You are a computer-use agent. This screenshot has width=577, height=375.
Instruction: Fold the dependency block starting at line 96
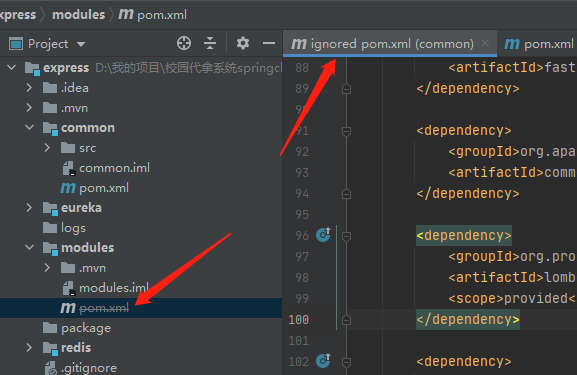tap(346, 236)
